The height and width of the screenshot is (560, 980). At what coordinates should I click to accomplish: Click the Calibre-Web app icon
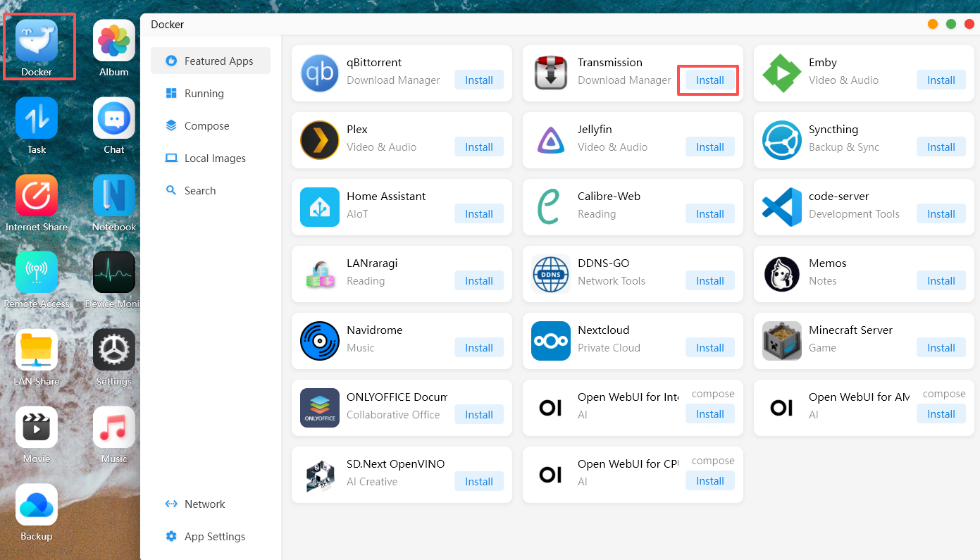pos(551,207)
